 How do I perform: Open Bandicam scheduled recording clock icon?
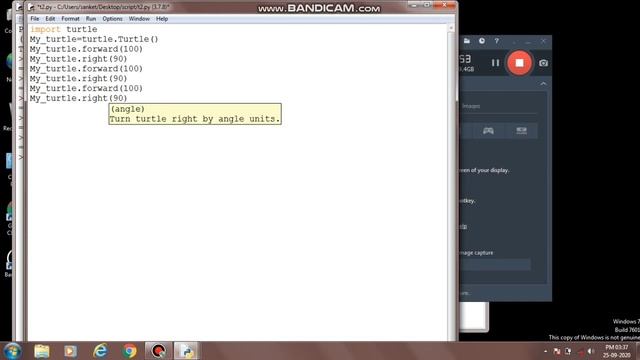point(482,41)
